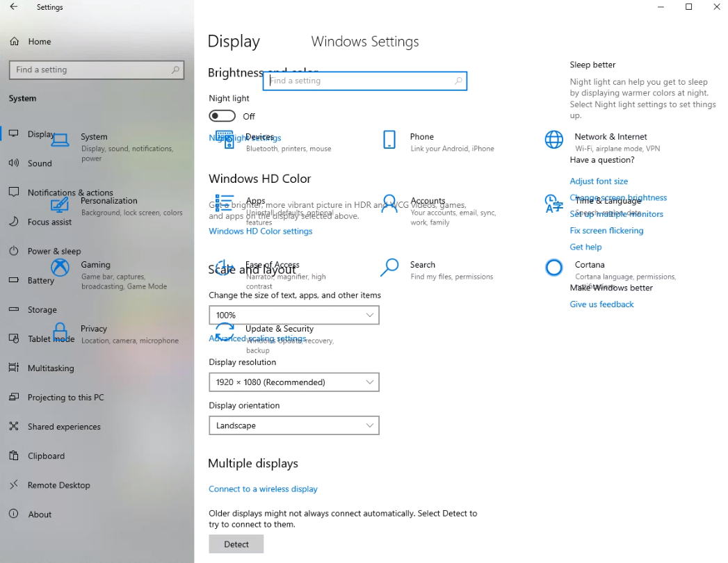Click the Fix screen flickering link
Viewport: 728px width, 563px height.
click(606, 230)
